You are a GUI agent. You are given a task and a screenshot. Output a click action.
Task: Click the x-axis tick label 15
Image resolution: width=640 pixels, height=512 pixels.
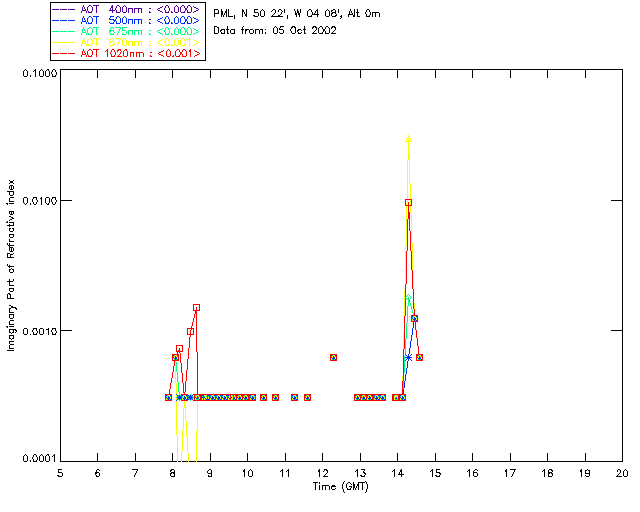pyautogui.click(x=435, y=473)
